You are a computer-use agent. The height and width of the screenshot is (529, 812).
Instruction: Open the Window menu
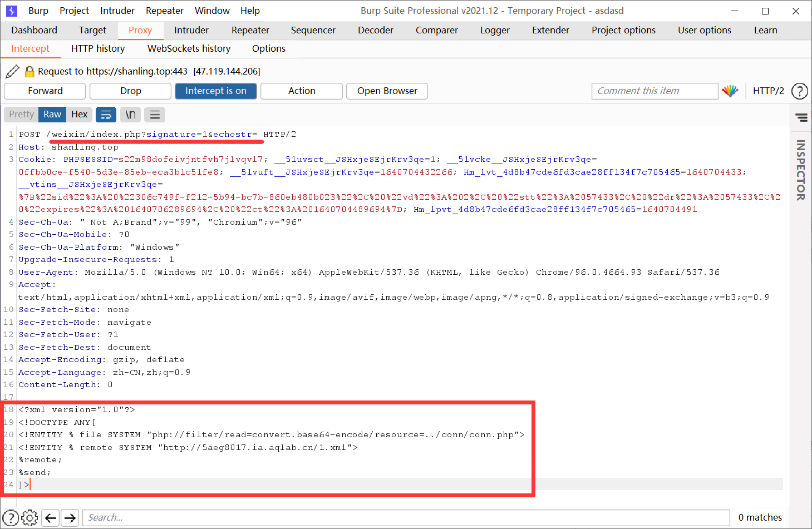pos(212,11)
